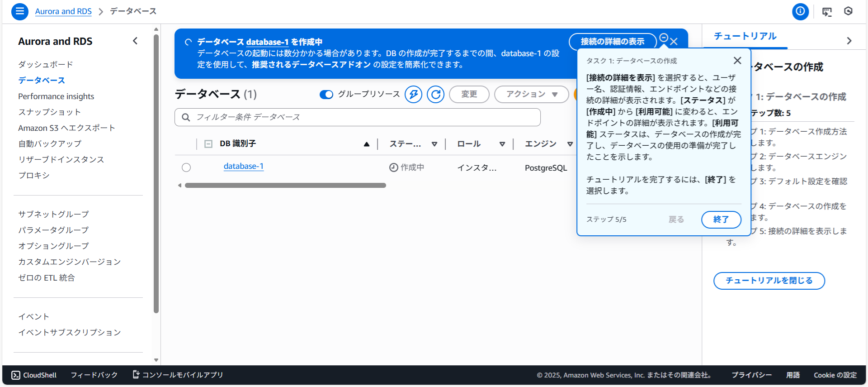The height and width of the screenshot is (387, 868).
Task: Dismiss the database creating banner
Action: [674, 42]
